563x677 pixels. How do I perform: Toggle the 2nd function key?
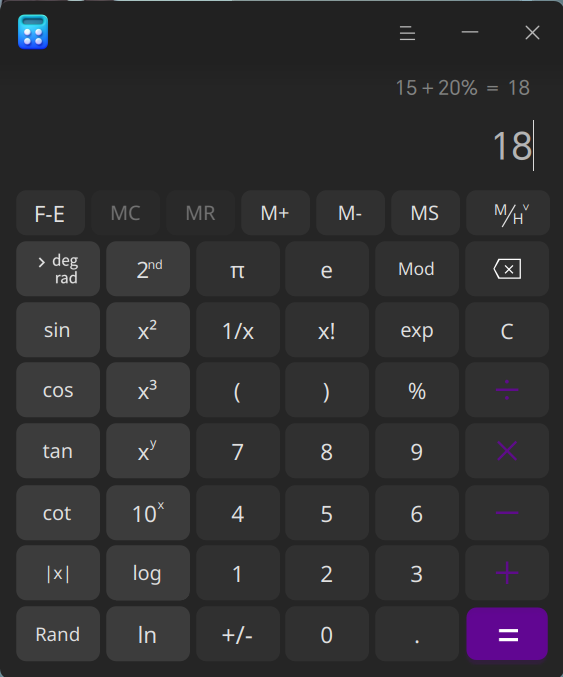click(x=148, y=269)
